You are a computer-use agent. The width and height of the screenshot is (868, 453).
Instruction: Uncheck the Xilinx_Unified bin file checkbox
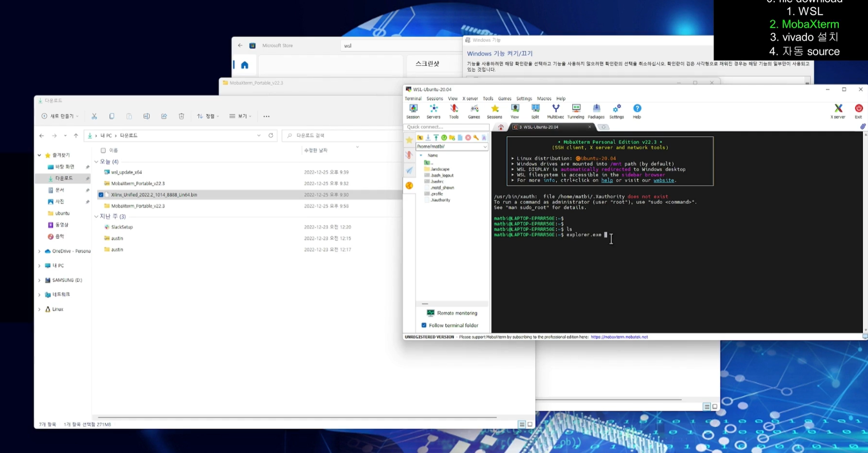coord(101,194)
